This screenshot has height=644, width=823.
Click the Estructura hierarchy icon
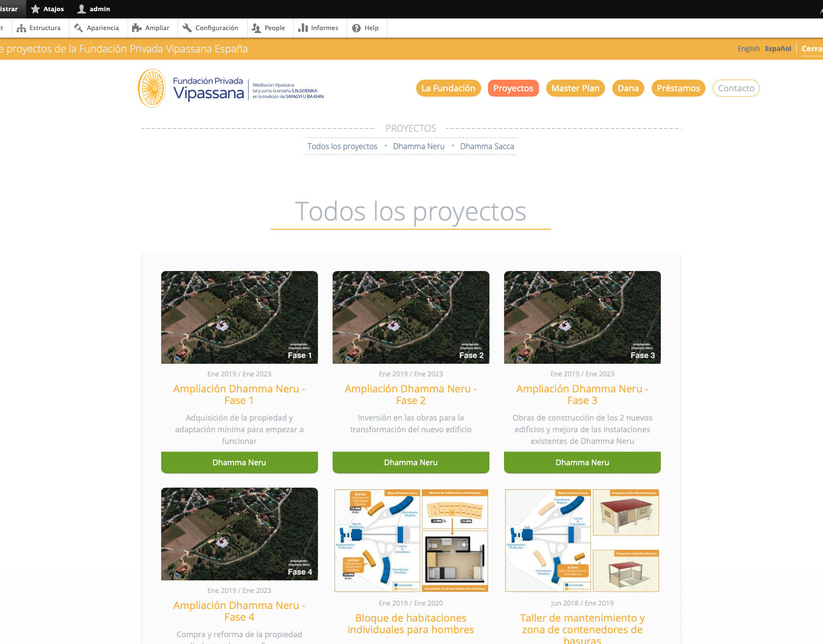21,28
